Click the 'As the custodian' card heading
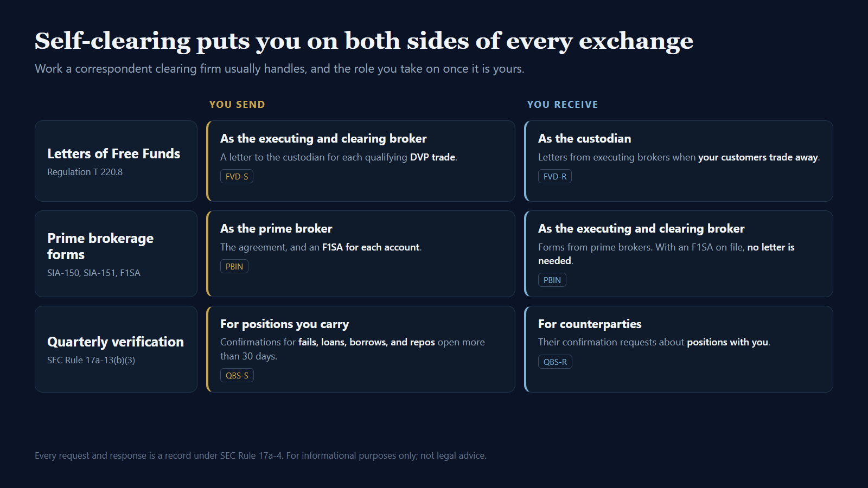Screen dimensions: 868x488 click(584, 139)
